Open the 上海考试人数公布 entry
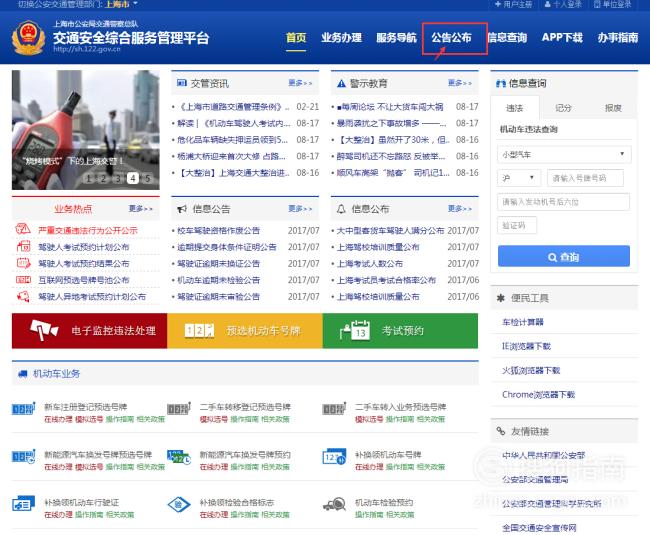Screen dimensions: 650x535 pos(369,264)
